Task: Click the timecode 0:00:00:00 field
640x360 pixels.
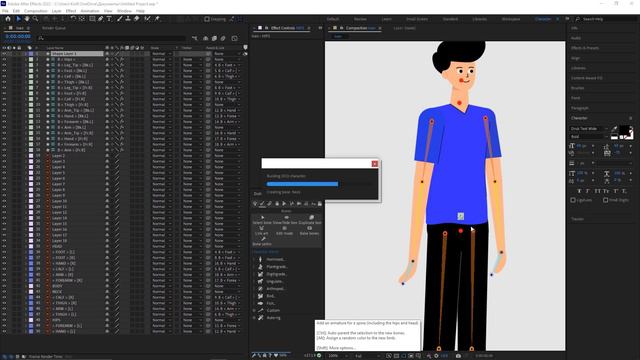Action: [18, 37]
